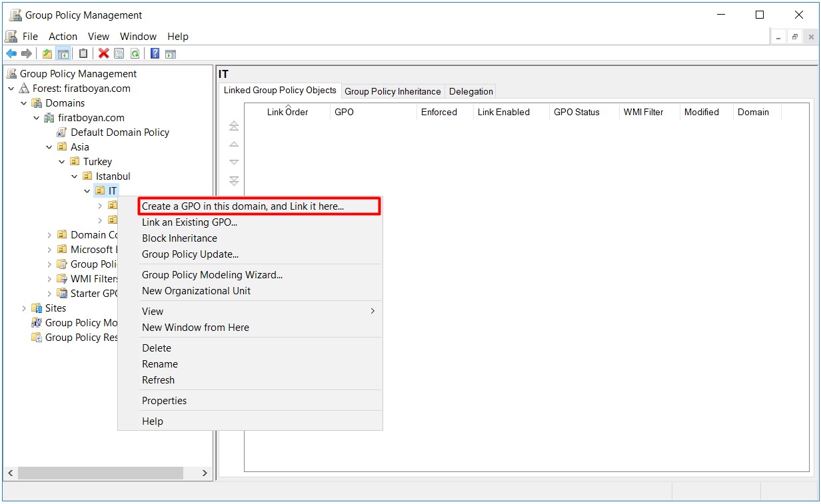Click the tree pane horizontal scrollbar thumb
The width and height of the screenshot is (821, 504).
point(100,473)
